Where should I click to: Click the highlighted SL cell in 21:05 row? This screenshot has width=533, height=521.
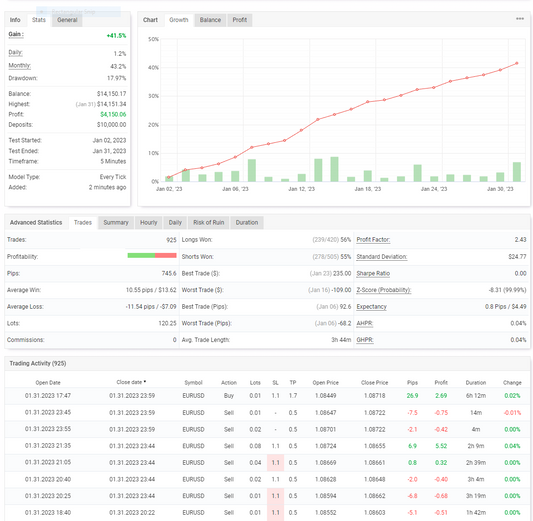click(275, 463)
